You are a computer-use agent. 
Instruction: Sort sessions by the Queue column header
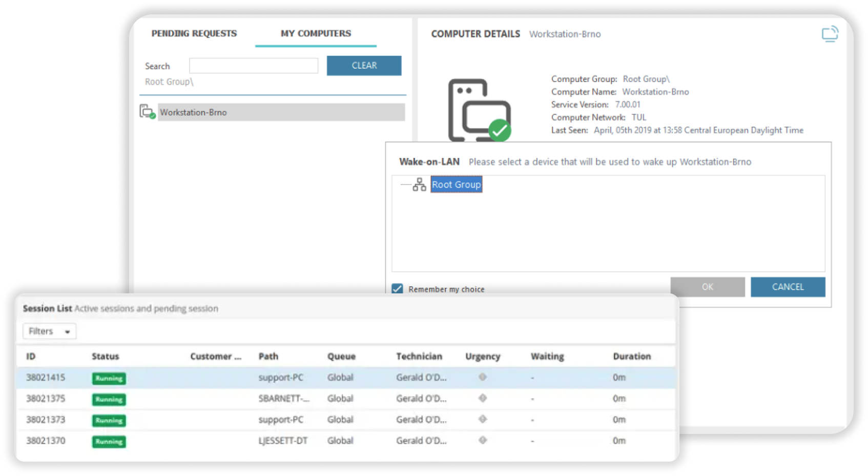coord(341,356)
